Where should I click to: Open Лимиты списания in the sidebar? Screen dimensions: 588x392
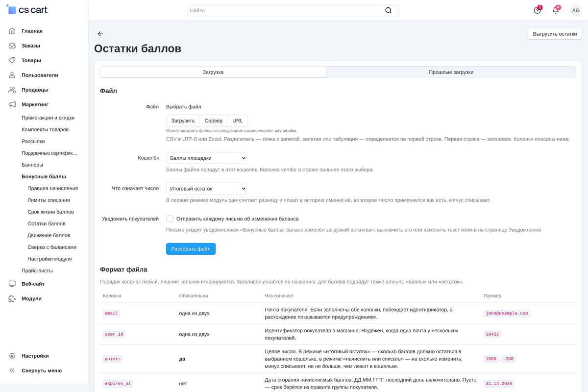tap(49, 200)
